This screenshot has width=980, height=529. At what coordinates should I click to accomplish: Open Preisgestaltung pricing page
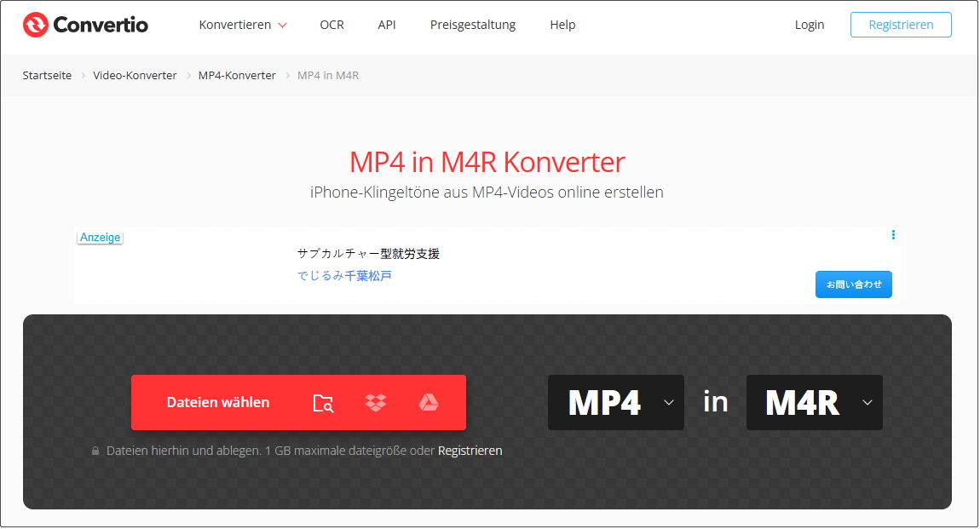pos(472,25)
